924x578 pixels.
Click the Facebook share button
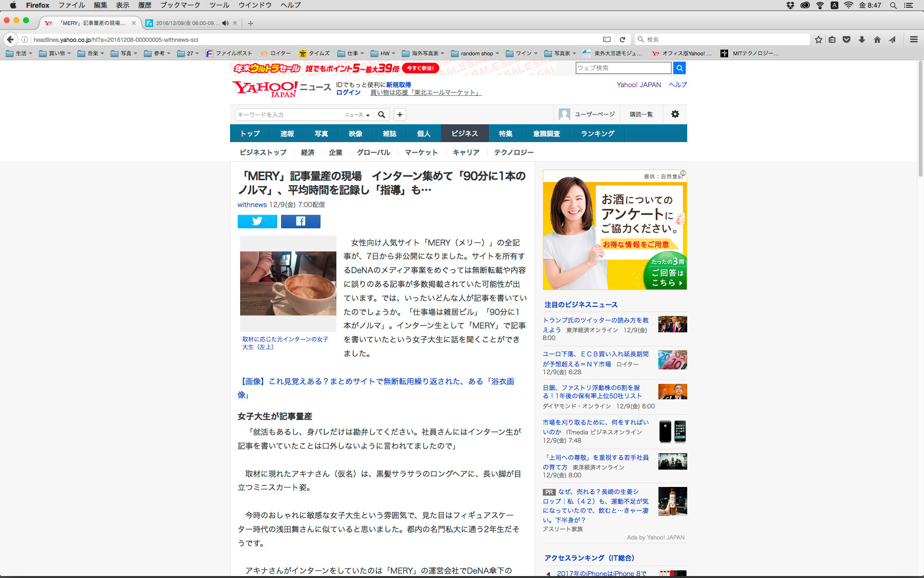click(300, 221)
